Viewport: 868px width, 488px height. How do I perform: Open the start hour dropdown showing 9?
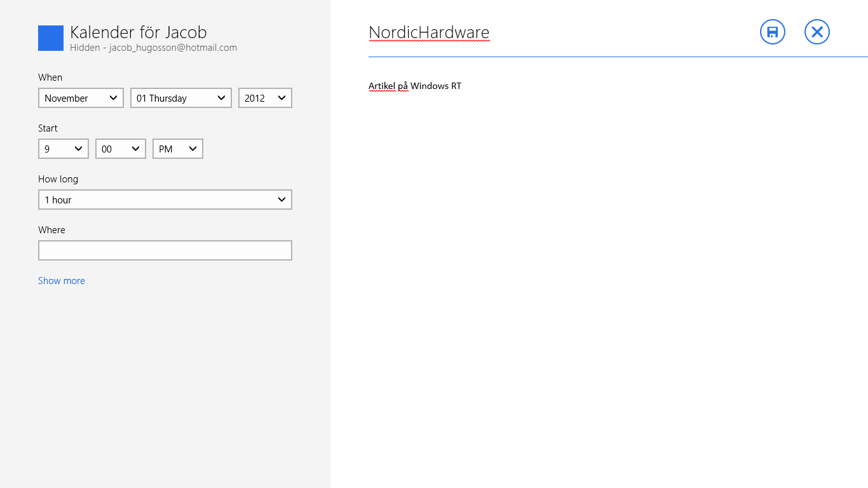[x=63, y=149]
